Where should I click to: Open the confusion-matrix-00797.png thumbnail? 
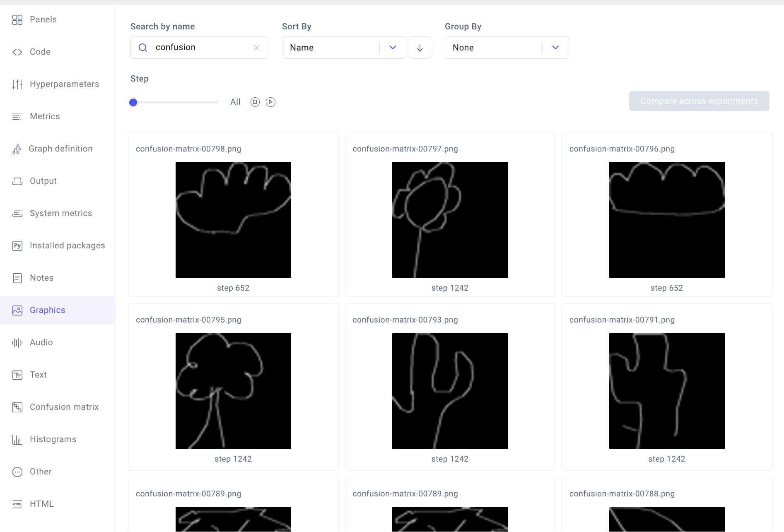pyautogui.click(x=449, y=220)
